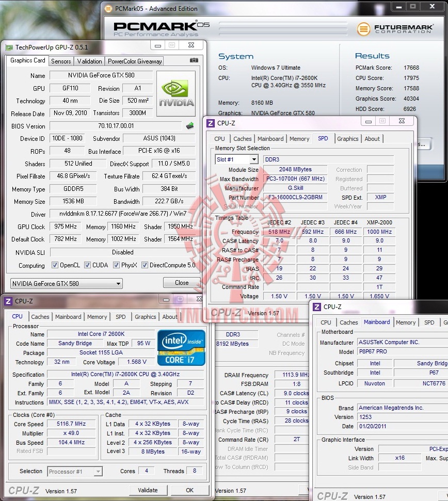Click the Futuremark logo in PCMark05
The width and height of the screenshot is (448, 501).
395,29
